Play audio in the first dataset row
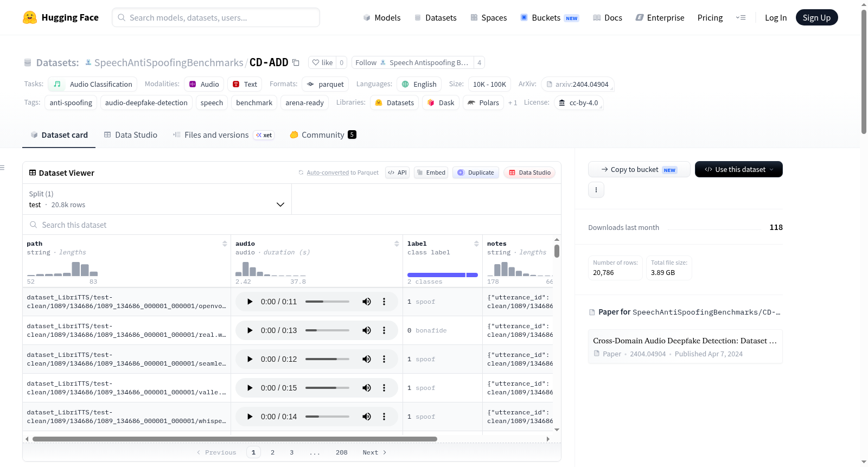Viewport: 868px width, 467px height. click(250, 302)
